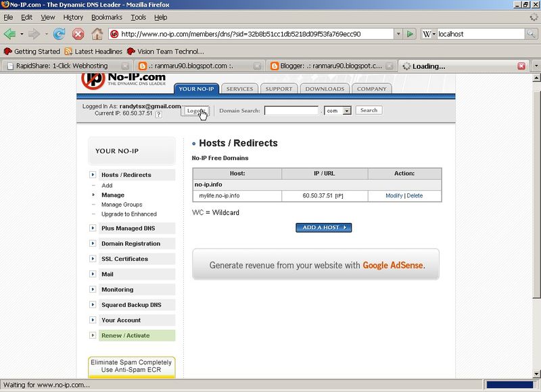Switch to the .: ranmaru90.blogspot.com tab
Viewport: 541px width, 392px height.
(x=198, y=66)
